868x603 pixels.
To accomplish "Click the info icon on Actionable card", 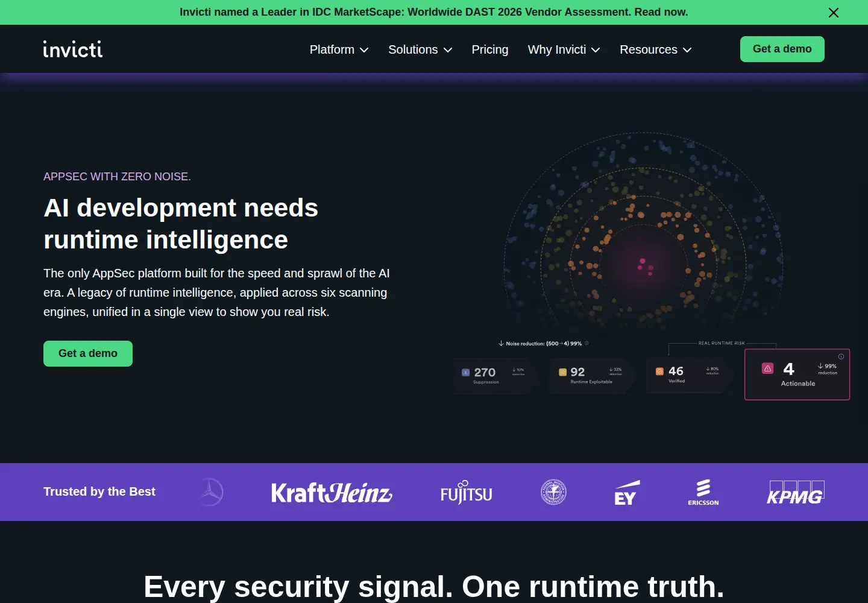I will (841, 356).
